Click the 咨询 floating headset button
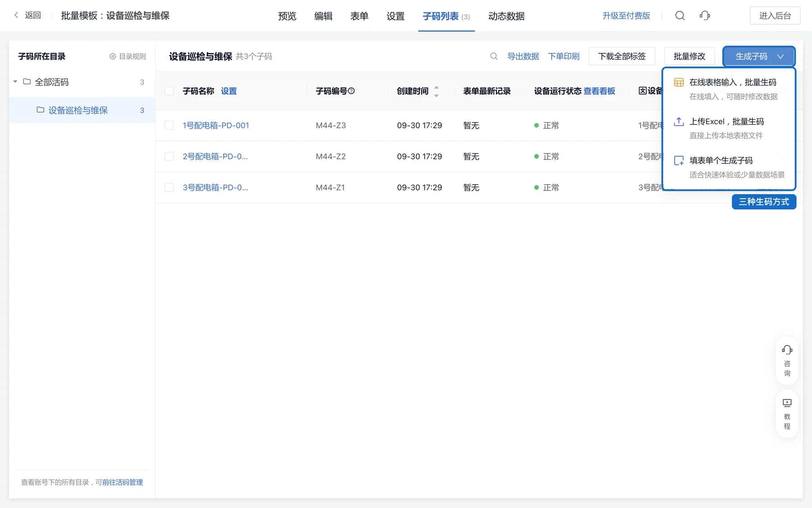812x508 pixels. [787, 361]
